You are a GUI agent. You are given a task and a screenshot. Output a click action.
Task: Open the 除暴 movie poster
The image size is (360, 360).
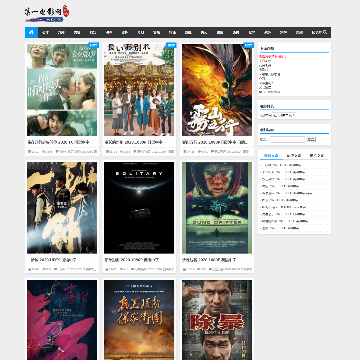(x=217, y=320)
